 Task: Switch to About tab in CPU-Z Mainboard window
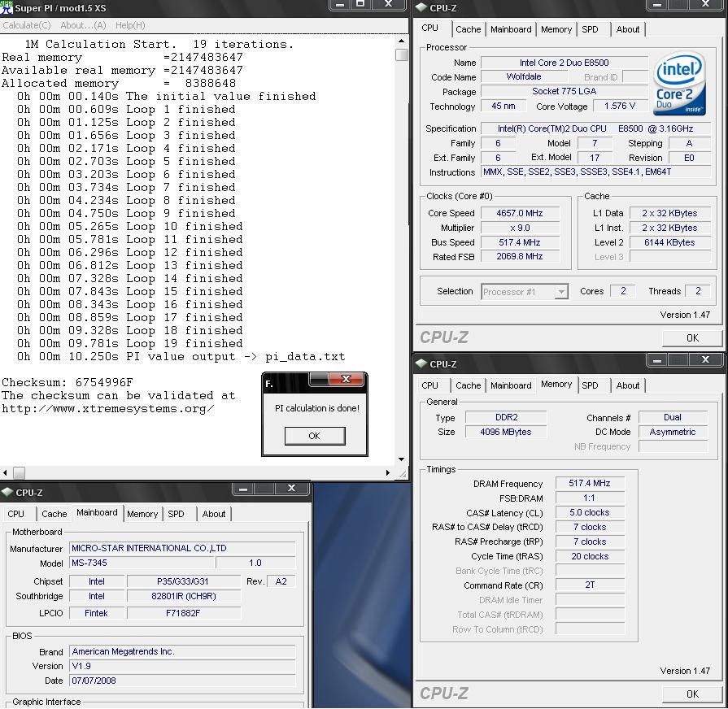214,514
